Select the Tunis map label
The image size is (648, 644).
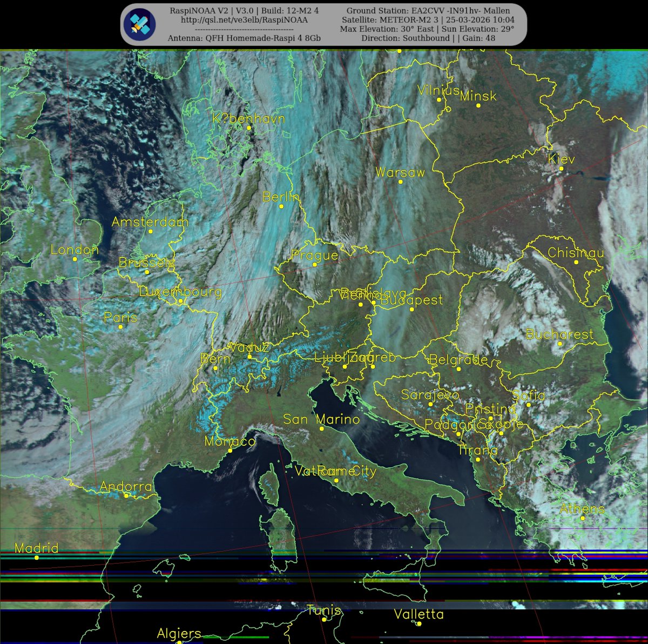(324, 611)
